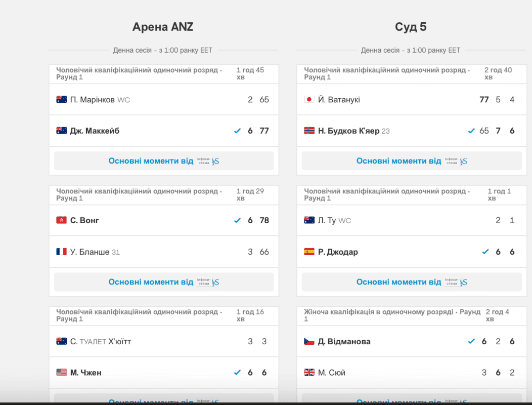Click the Spanish flag beside Р. Джодар
The image size is (532, 405).
point(309,252)
